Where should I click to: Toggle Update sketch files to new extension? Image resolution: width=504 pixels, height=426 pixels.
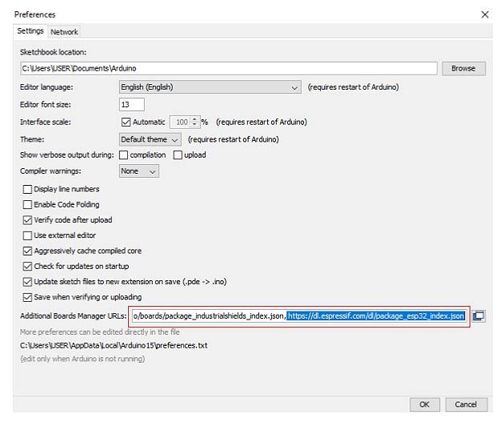pyautogui.click(x=28, y=282)
